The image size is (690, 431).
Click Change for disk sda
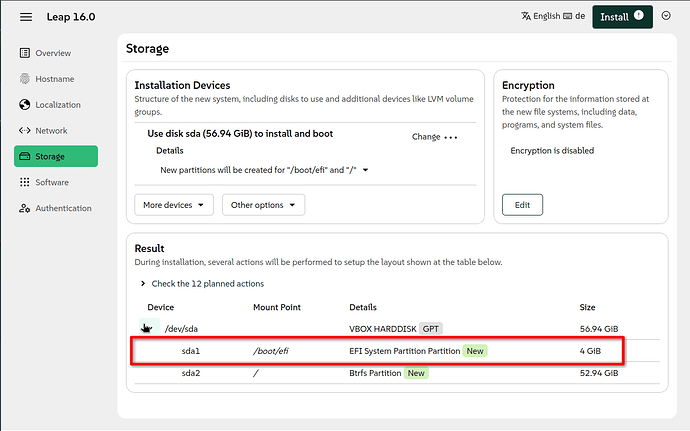(426, 137)
